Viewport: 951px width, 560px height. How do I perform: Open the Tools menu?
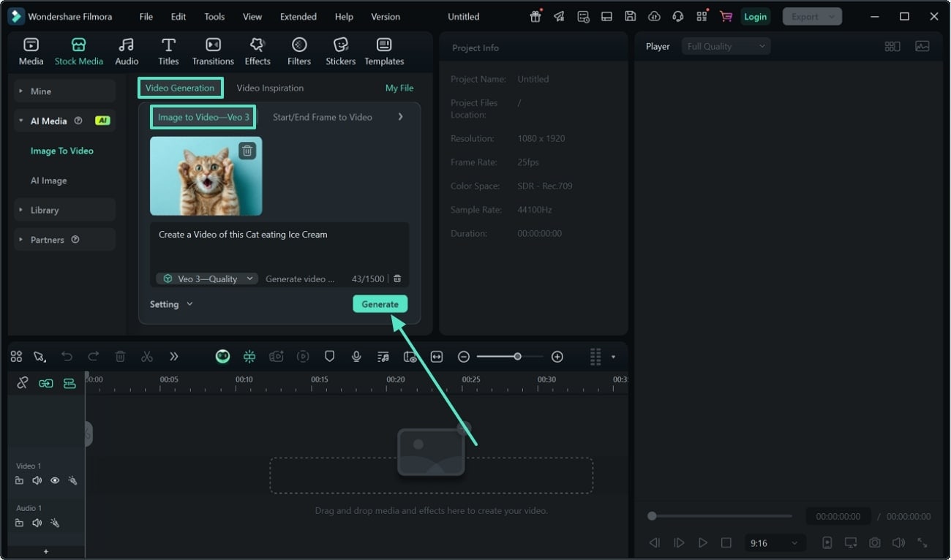214,16
